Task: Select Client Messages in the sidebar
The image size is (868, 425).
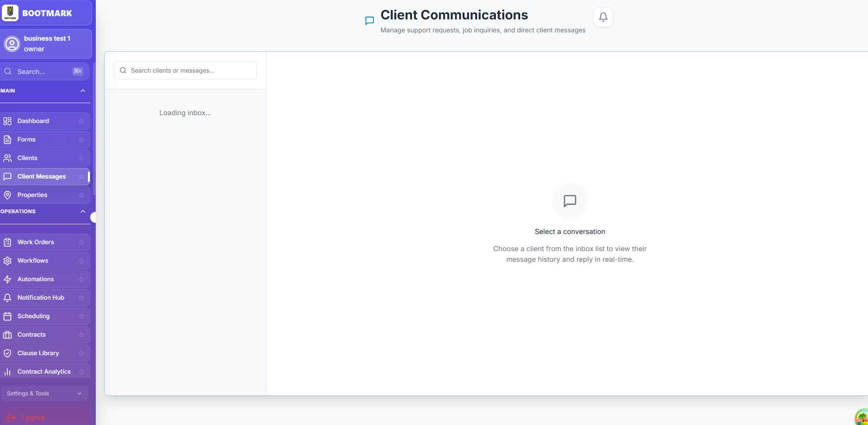Action: point(45,177)
